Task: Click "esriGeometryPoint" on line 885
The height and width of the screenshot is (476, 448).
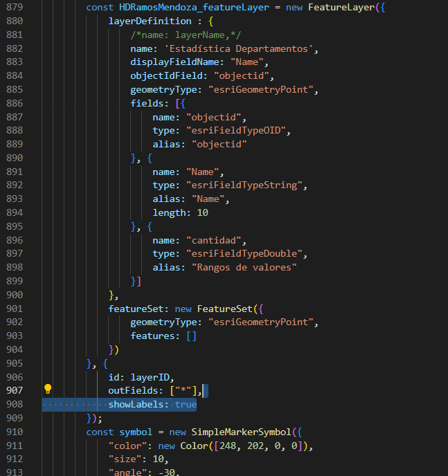Action: (260, 89)
